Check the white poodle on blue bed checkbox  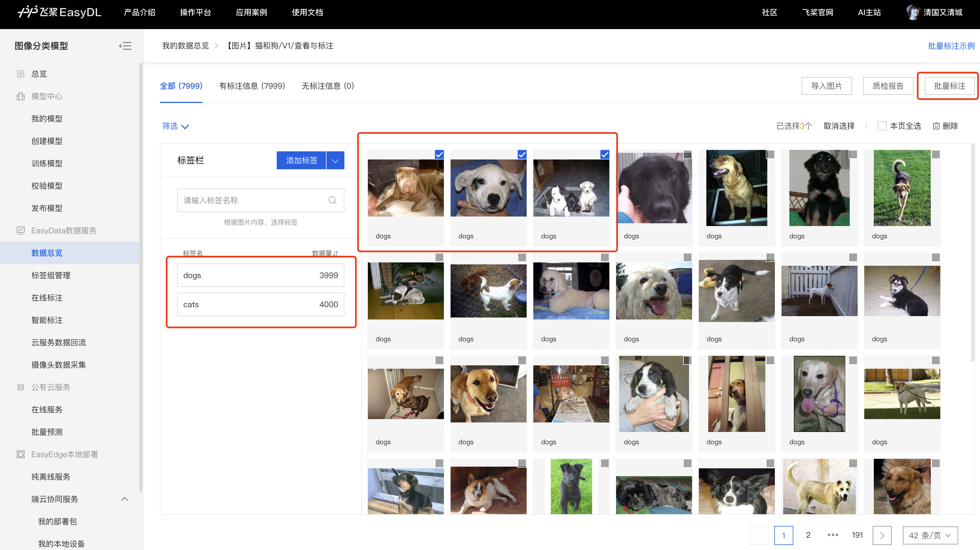605,257
